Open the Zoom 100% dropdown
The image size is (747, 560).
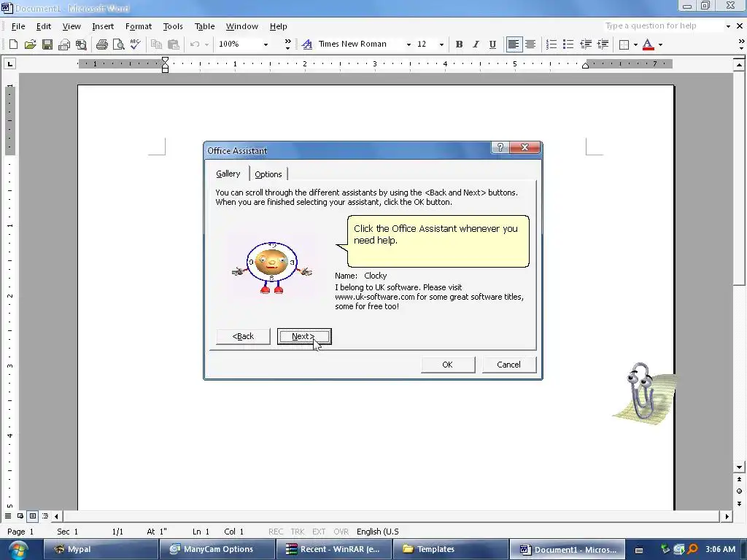pos(266,44)
